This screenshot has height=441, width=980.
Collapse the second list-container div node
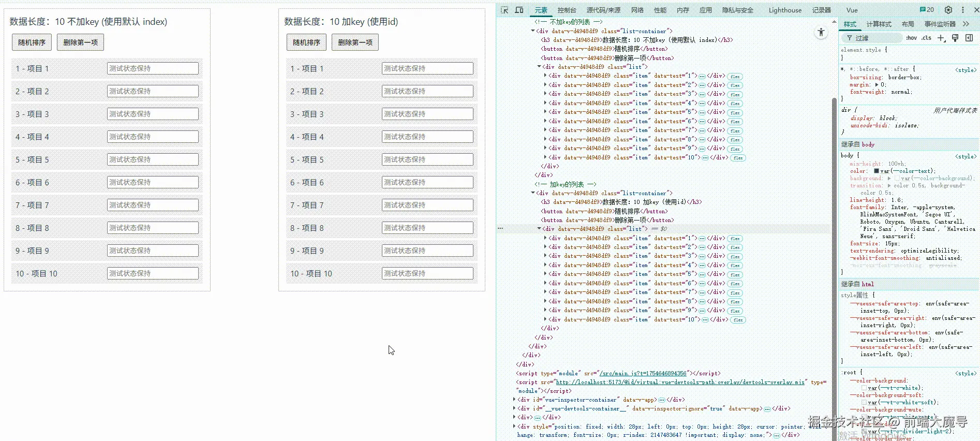533,193
